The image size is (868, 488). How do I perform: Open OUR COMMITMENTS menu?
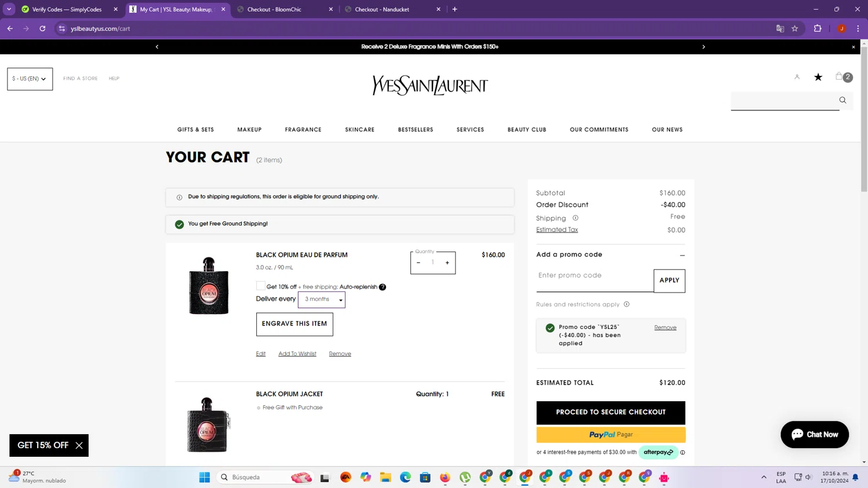(x=599, y=130)
